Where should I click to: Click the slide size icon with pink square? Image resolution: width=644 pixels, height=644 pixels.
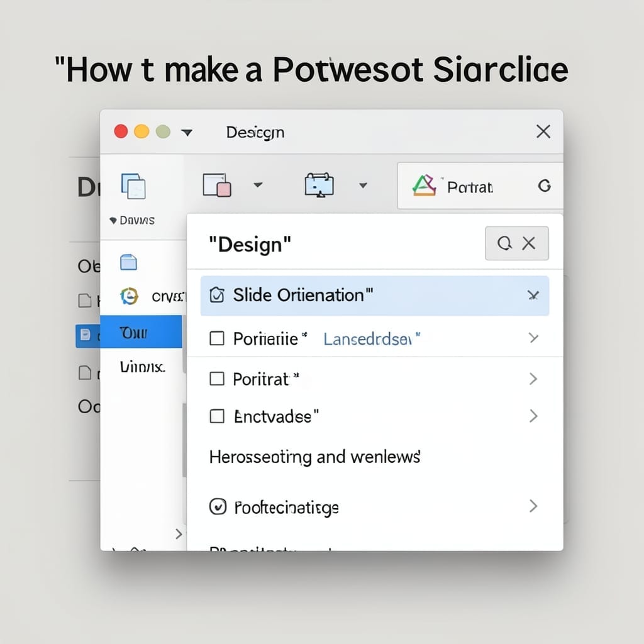click(217, 186)
